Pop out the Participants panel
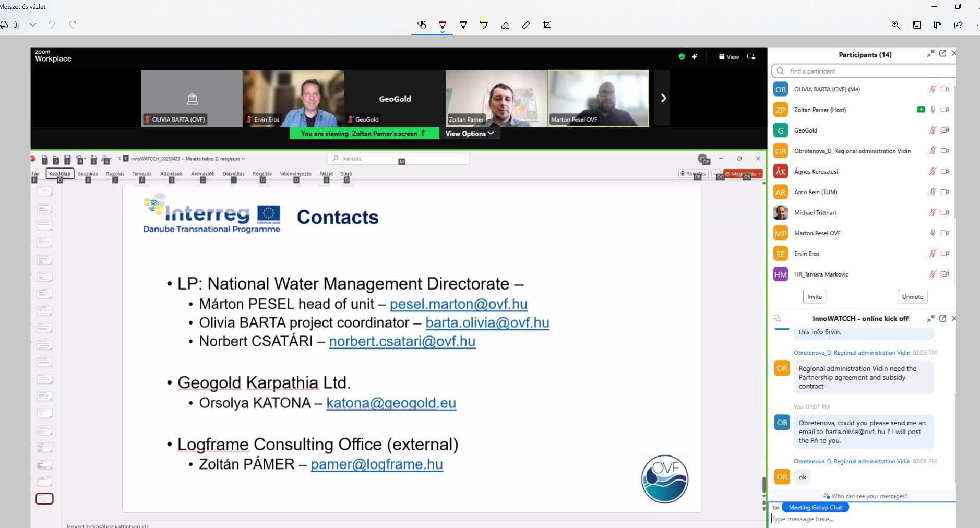 click(942, 54)
